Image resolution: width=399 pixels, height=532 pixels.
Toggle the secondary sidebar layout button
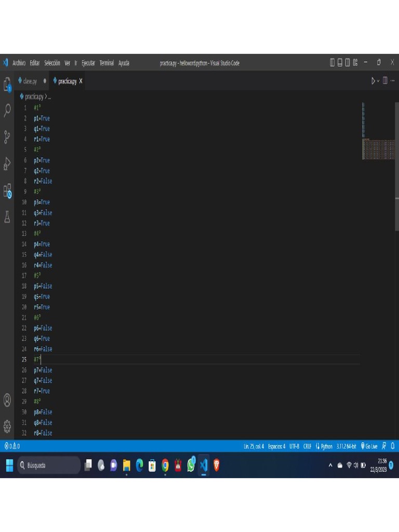347,63
